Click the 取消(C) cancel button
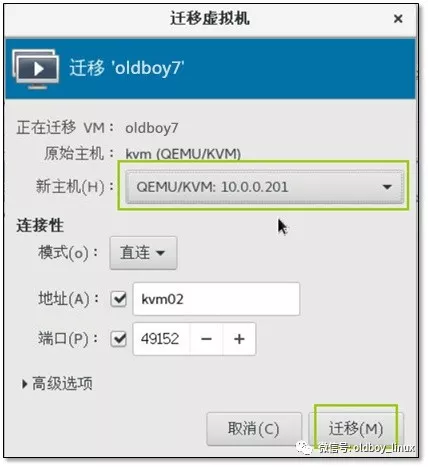The image size is (428, 467). coord(254,429)
